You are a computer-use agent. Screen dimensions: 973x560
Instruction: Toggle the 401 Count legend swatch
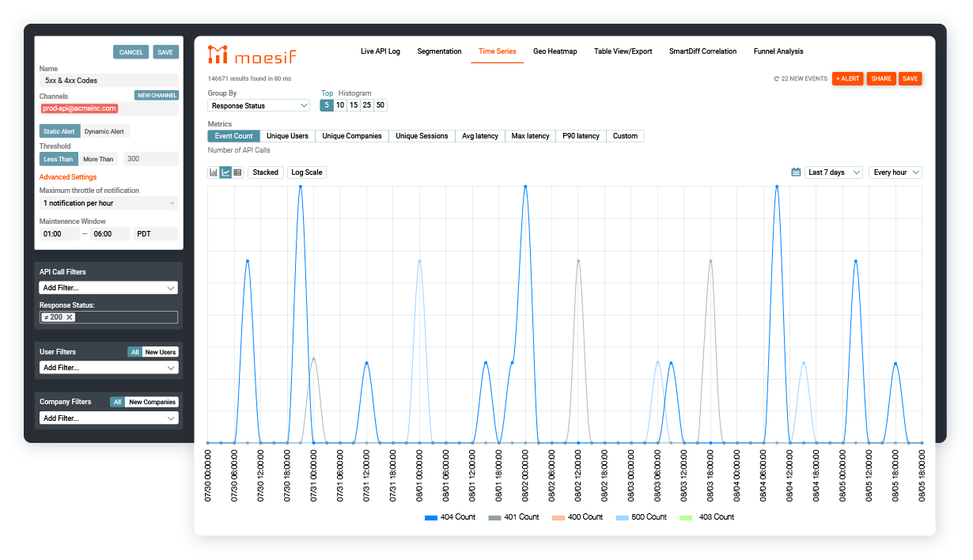(494, 517)
